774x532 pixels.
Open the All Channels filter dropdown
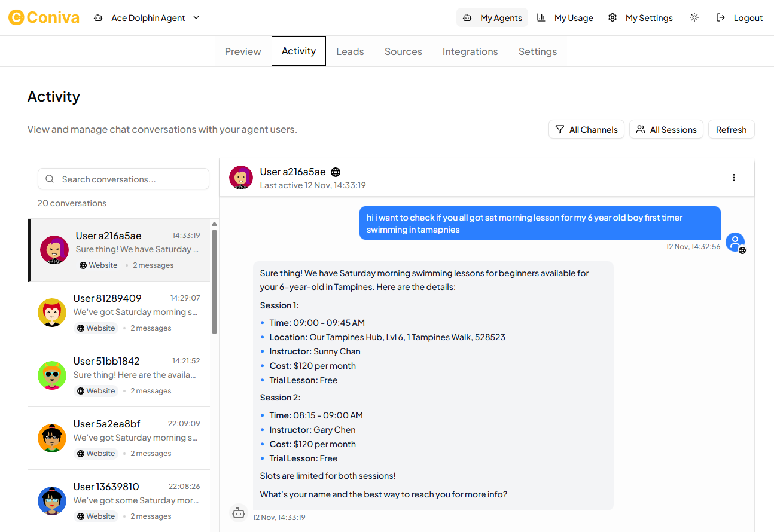(x=586, y=129)
